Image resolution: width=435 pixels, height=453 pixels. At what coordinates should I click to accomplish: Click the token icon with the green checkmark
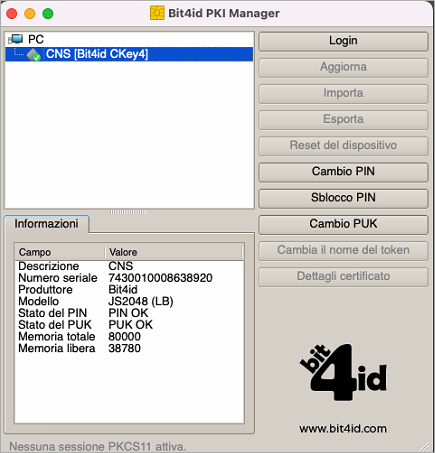click(x=34, y=54)
